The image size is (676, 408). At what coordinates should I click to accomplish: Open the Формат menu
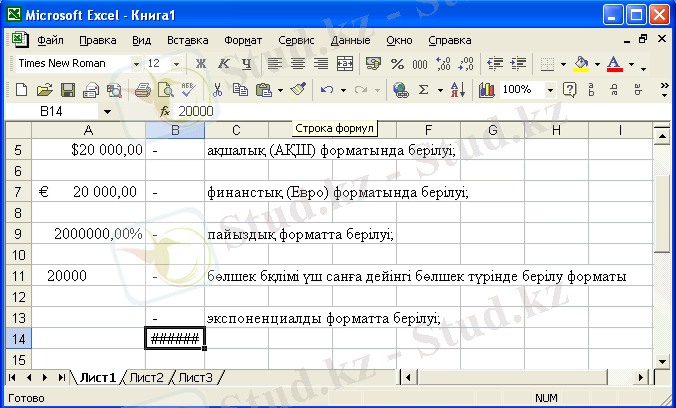pos(244,41)
